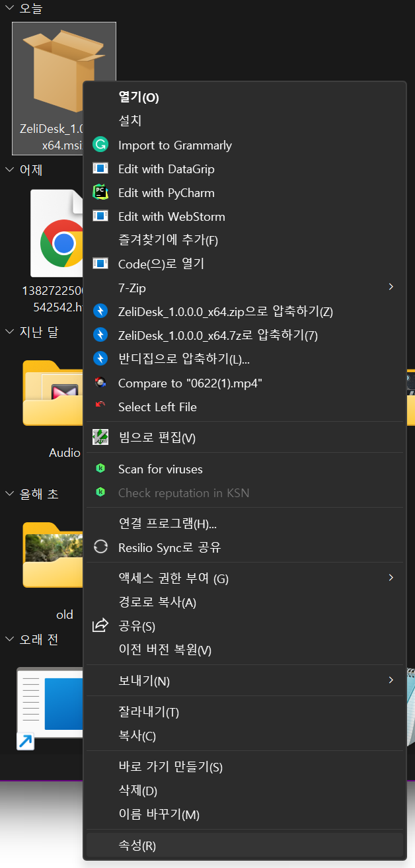Choose 열기(O) from the context menu

245,97
